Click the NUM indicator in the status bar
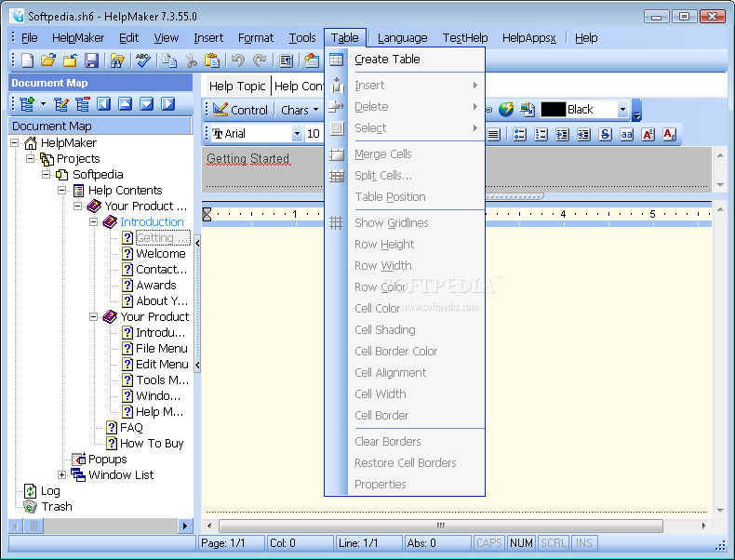This screenshot has height=560, width=735. (521, 543)
